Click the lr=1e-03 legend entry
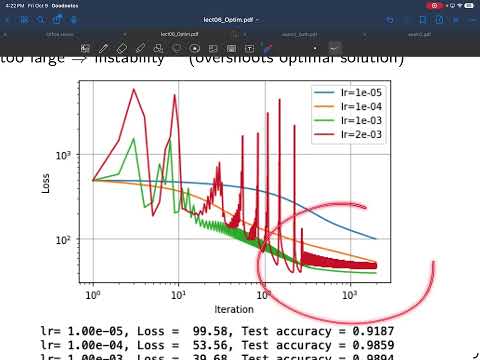480x360 pixels. pos(348,120)
